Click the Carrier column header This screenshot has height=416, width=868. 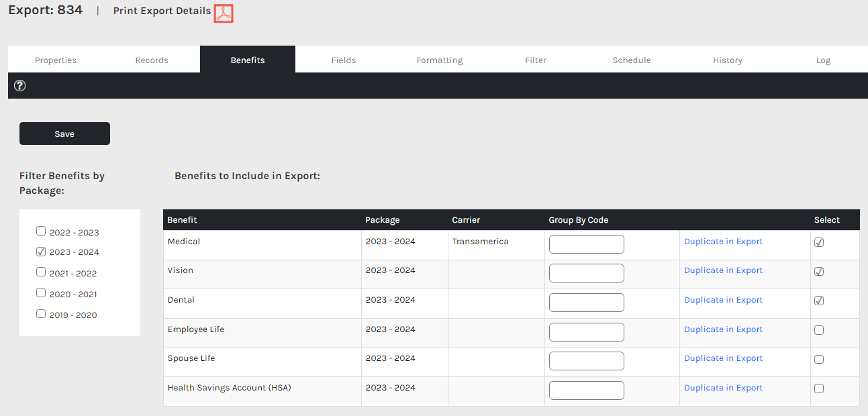pyautogui.click(x=466, y=220)
